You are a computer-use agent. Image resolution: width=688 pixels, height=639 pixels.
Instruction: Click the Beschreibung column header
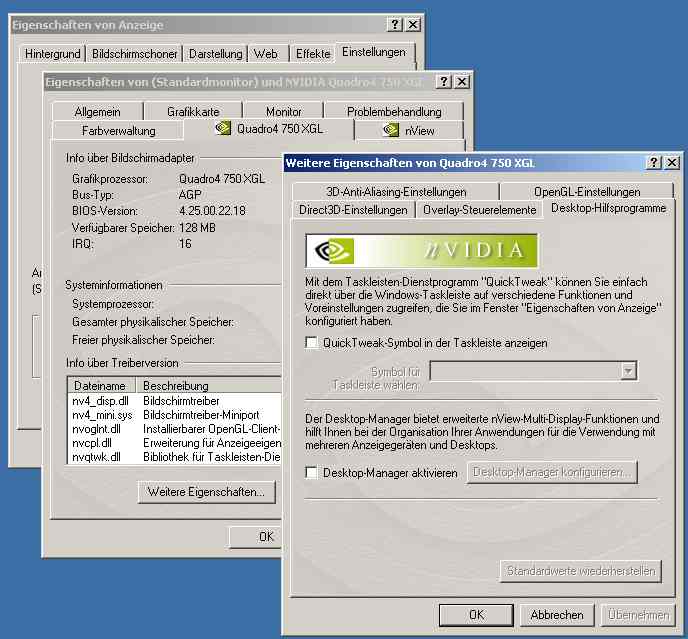tap(209, 385)
